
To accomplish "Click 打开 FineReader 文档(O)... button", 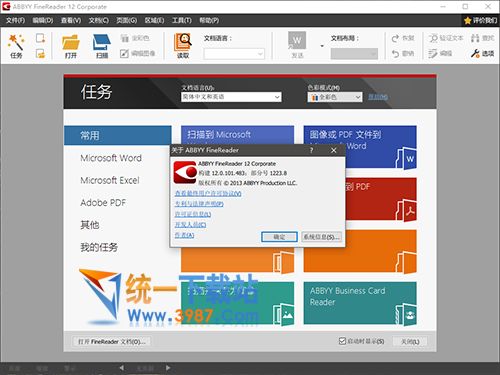I will click(x=111, y=342).
